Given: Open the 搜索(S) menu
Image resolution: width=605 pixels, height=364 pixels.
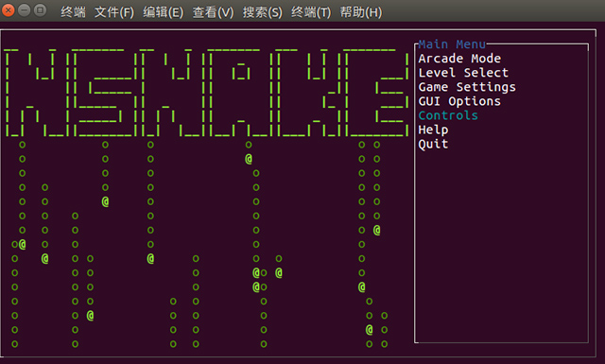Looking at the screenshot, I should point(263,12).
